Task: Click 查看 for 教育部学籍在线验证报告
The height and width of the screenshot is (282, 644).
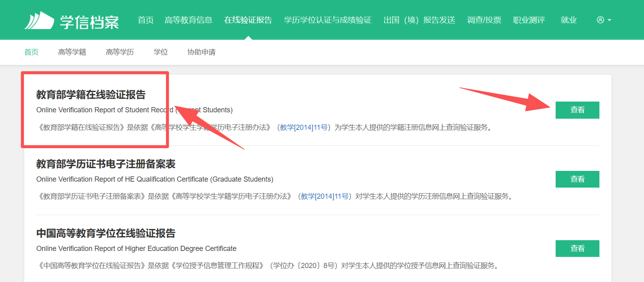Action: (578, 110)
